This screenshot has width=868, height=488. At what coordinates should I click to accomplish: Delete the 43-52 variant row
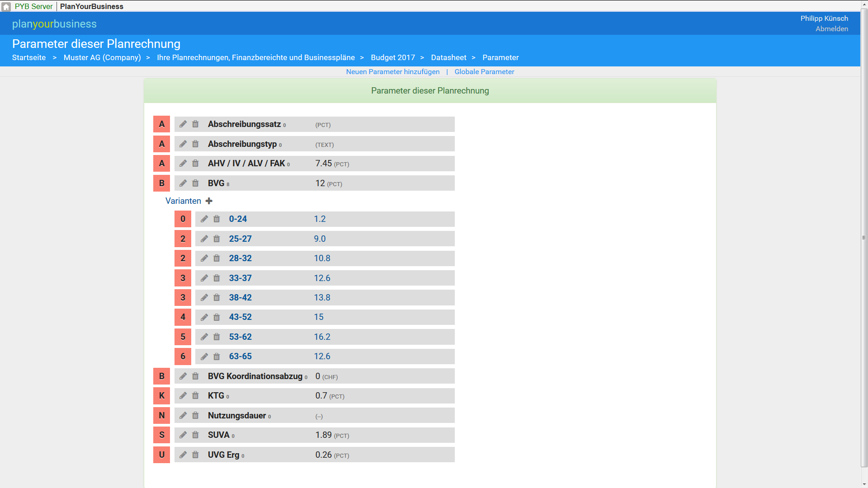pos(217,317)
